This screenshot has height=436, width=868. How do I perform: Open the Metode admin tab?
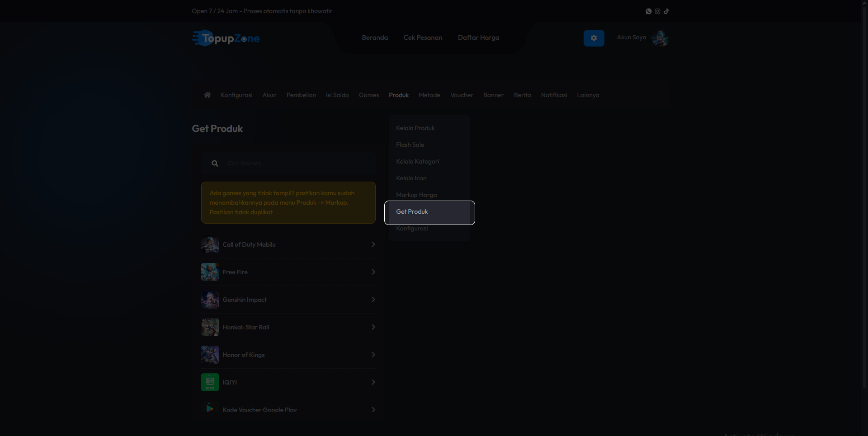click(429, 95)
